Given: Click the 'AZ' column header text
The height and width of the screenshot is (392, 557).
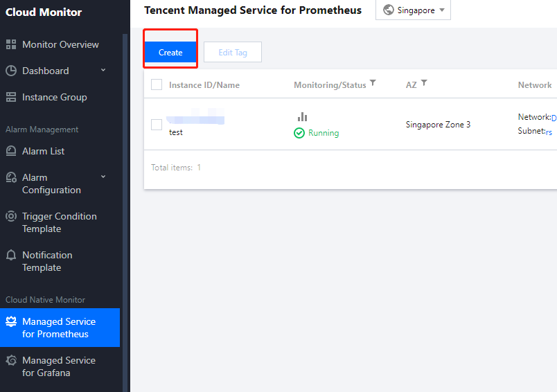Looking at the screenshot, I should (x=412, y=85).
